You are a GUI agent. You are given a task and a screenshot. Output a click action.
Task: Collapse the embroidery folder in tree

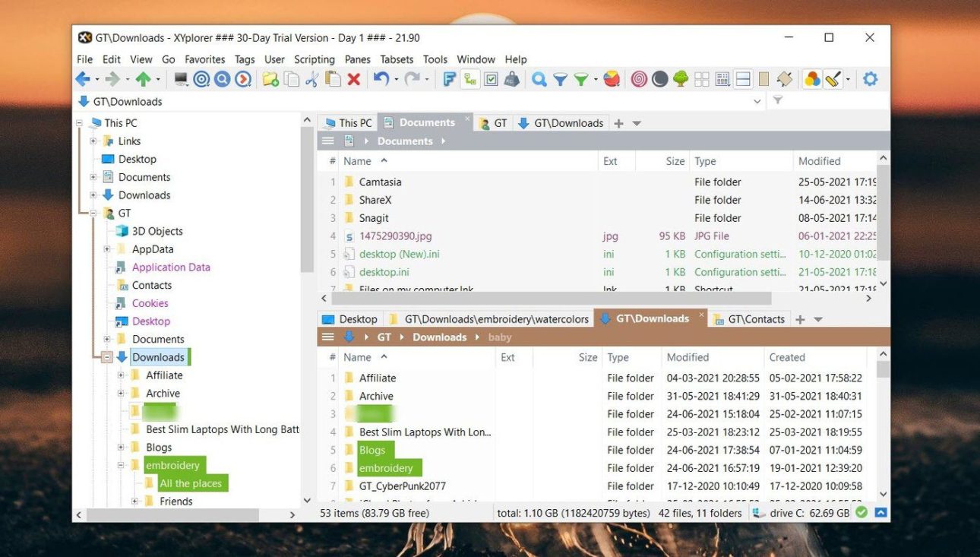click(x=121, y=466)
